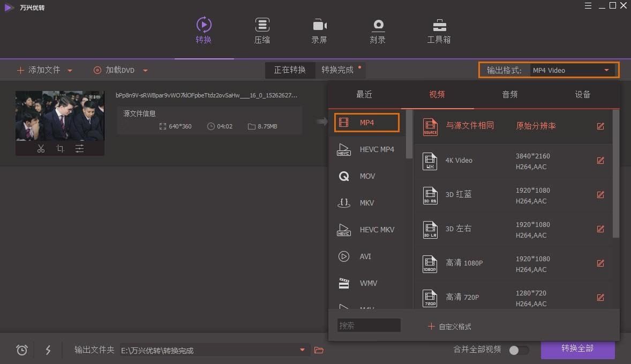Switch to the 压缩 compress module
Screen dimensions: 631x364
click(262, 31)
